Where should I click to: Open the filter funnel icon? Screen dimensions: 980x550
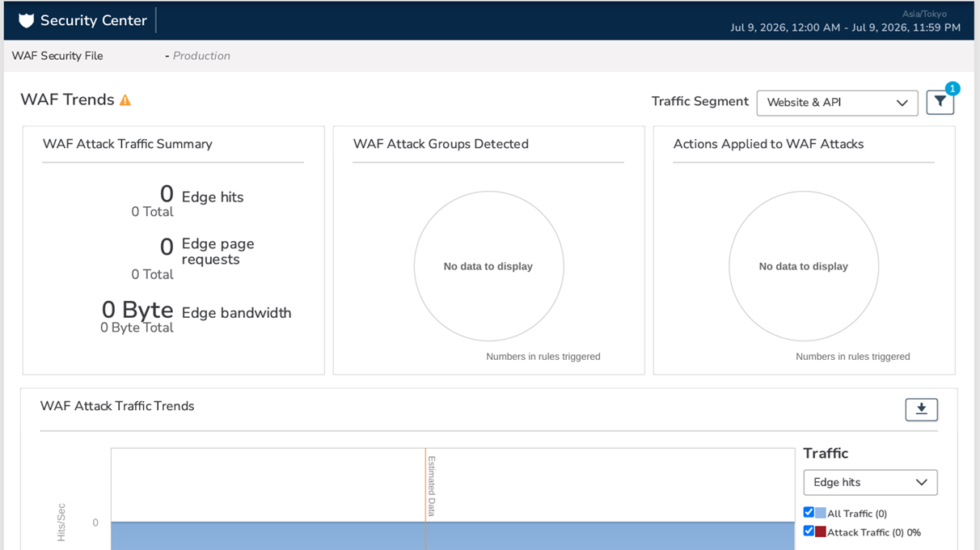point(940,102)
